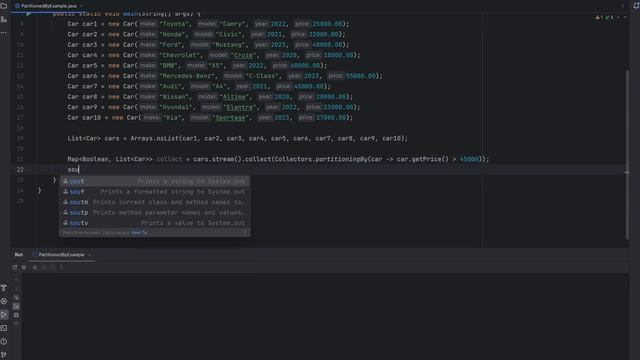The height and width of the screenshot is (360, 640).
Task: Click the editor vertical scrollbar
Action: tap(627, 155)
